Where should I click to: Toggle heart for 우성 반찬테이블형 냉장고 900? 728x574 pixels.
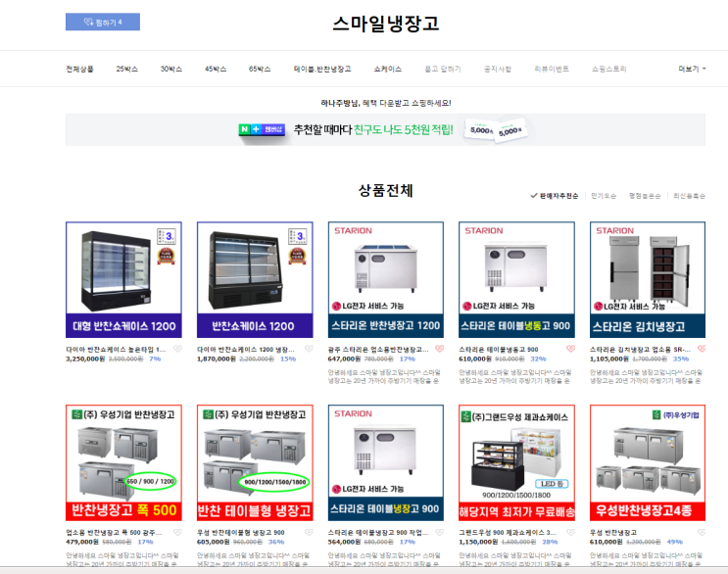[x=309, y=532]
